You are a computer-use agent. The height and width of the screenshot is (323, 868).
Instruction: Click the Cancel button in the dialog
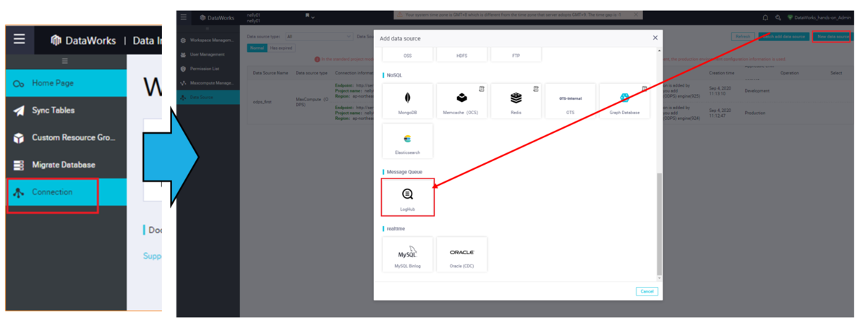pyautogui.click(x=647, y=291)
